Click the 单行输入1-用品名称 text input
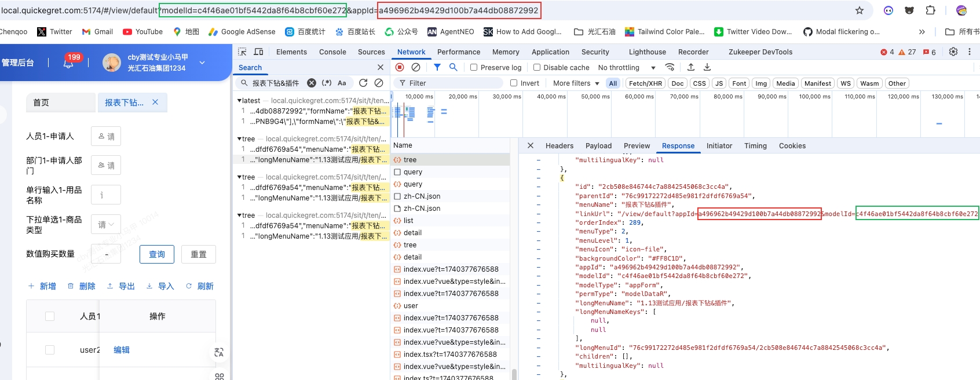Image resolution: width=980 pixels, height=380 pixels. (106, 195)
